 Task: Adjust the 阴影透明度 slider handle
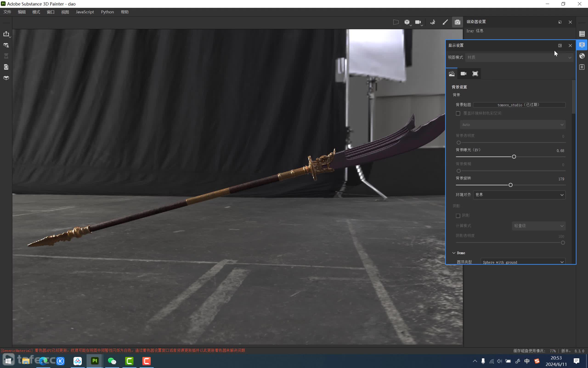click(x=563, y=243)
